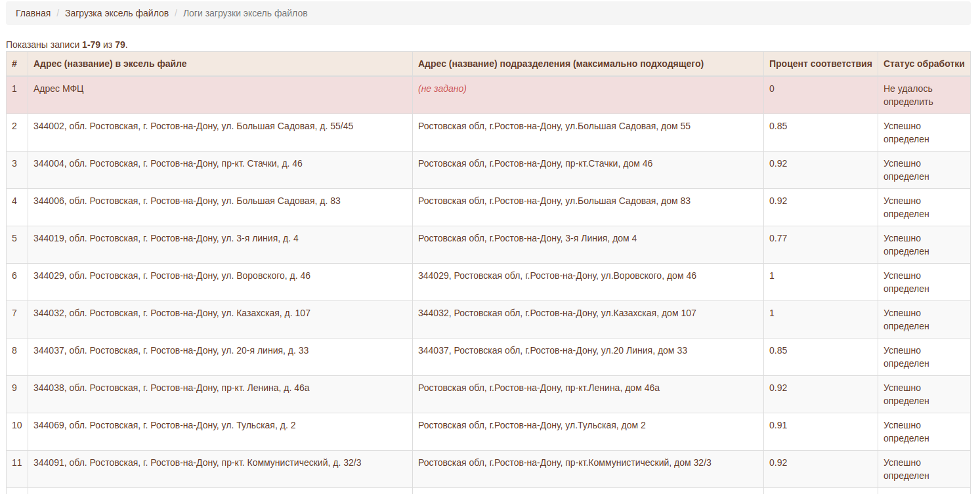Select the Адрес МФЦ cell

[x=58, y=89]
